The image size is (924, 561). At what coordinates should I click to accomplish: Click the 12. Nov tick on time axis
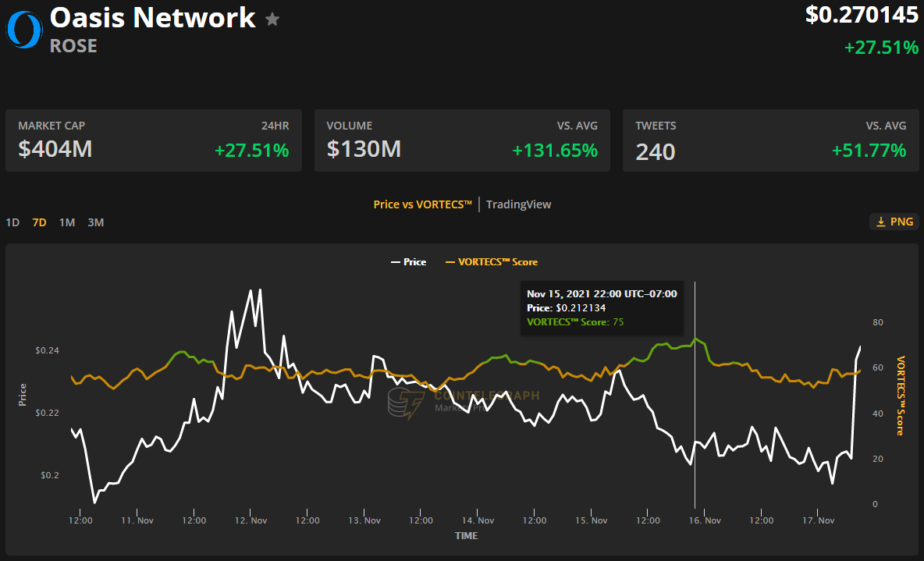(251, 520)
